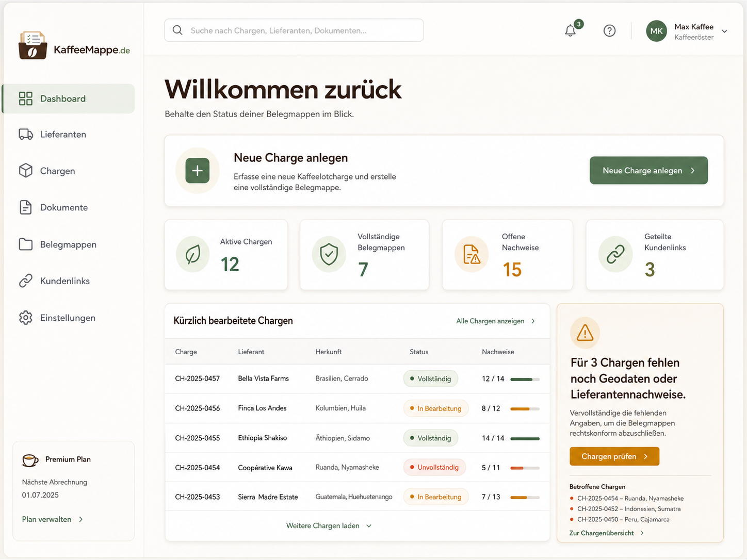
Task: Click affected charge CH-2025-0454 – Ruanda, Nyamasheke
Action: (x=630, y=499)
